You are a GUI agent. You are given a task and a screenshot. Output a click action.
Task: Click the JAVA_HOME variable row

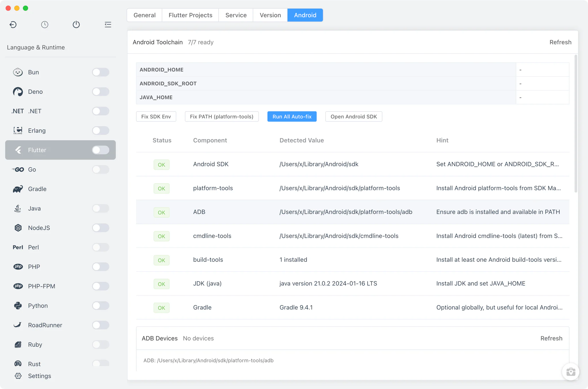[353, 97]
